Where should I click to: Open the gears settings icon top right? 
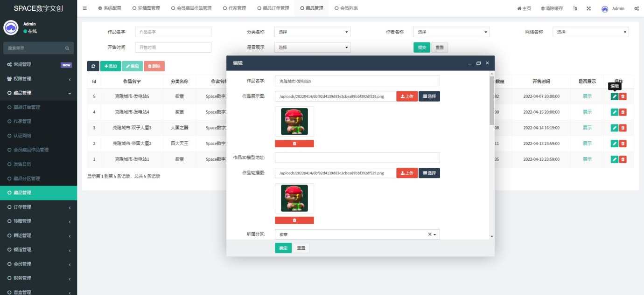(x=637, y=8)
